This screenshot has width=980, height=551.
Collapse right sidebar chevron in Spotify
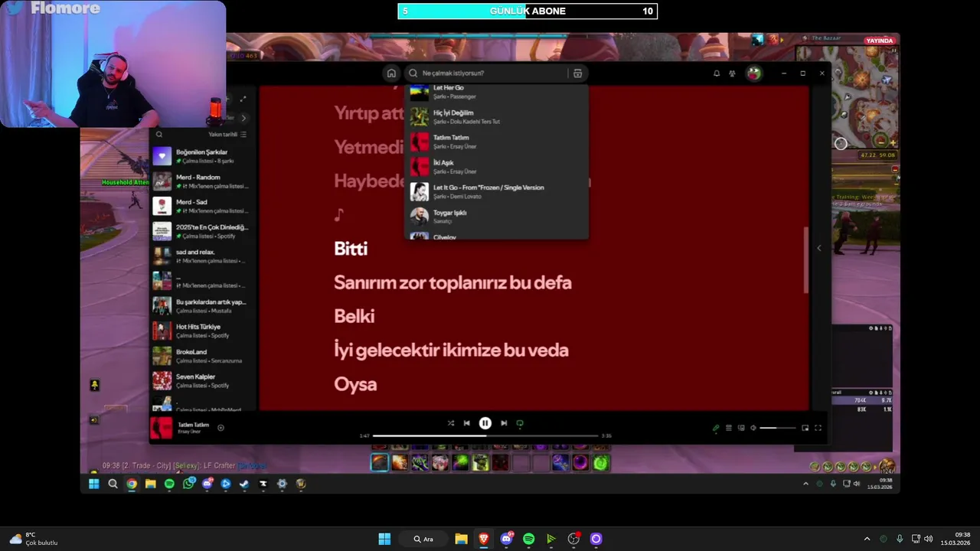[818, 248]
